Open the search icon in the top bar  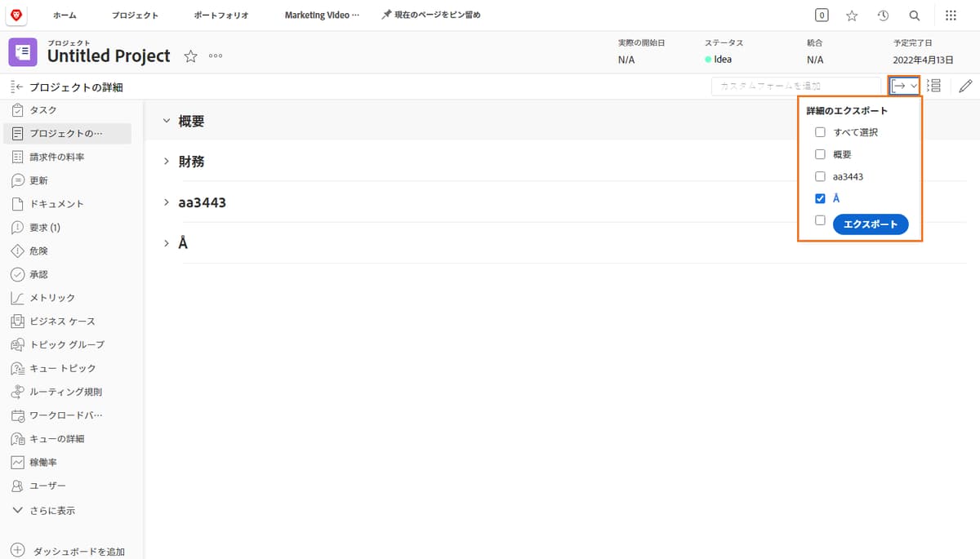click(914, 15)
